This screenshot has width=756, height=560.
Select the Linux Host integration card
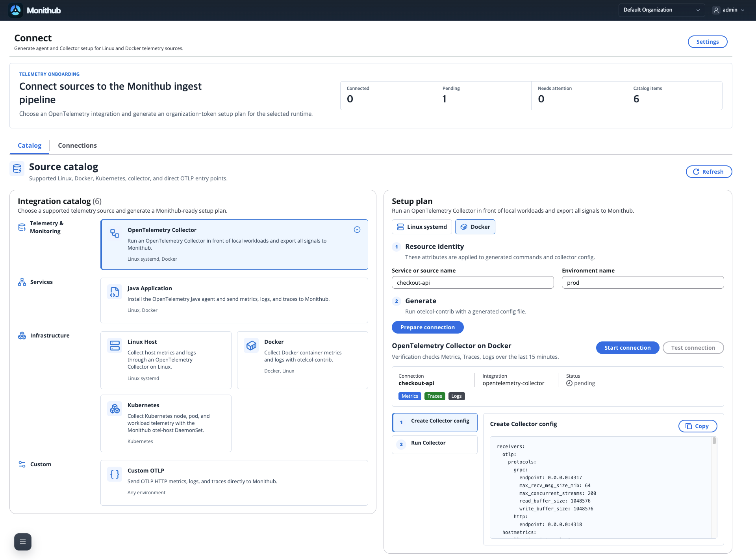click(x=166, y=360)
